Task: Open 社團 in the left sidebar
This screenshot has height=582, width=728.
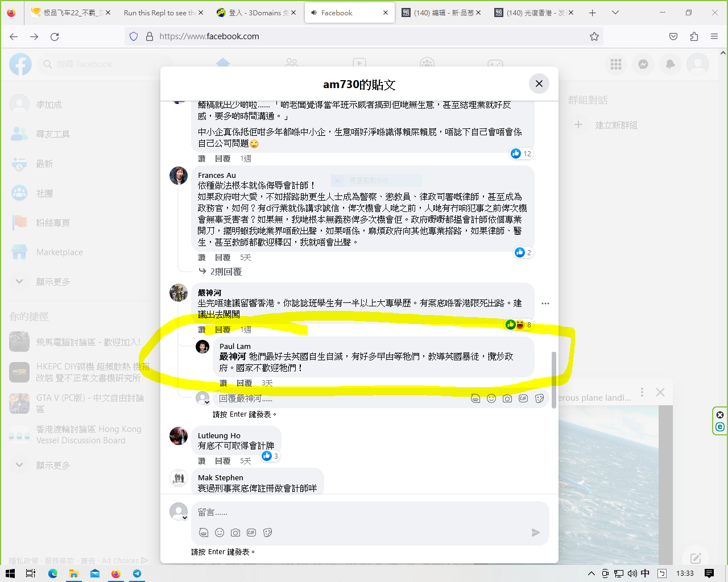Action: 44,193
